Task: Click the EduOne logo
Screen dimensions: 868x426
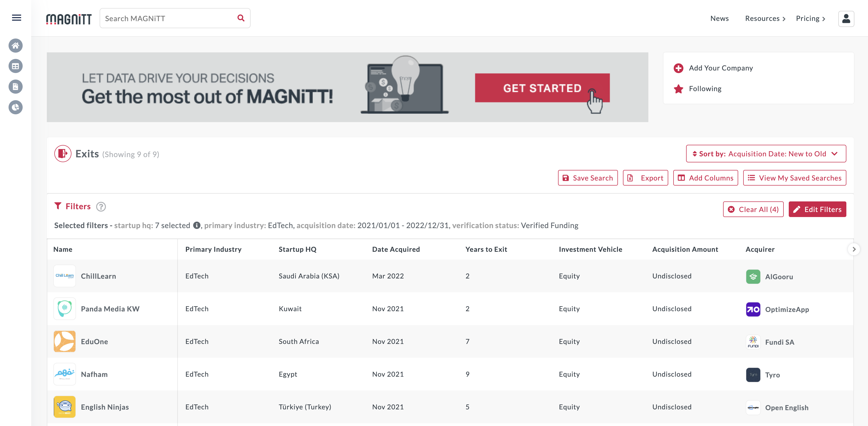Action: click(x=65, y=341)
